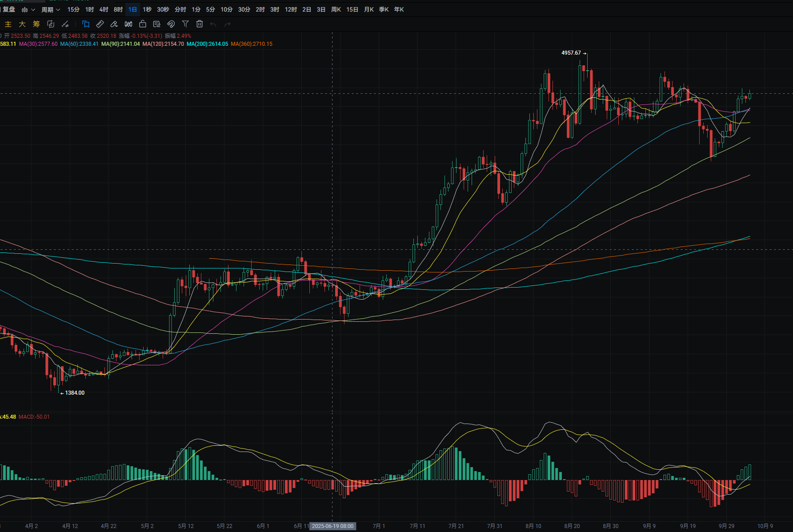Select the ruler measurement tool
This screenshot has width=793, height=532.
[100, 24]
